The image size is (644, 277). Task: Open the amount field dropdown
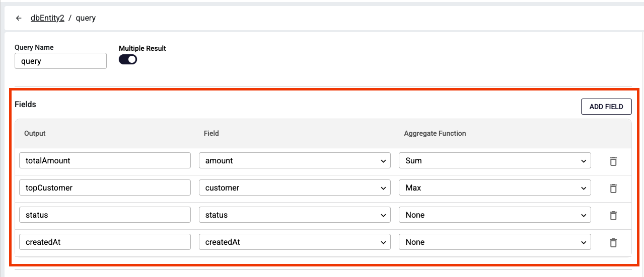[x=295, y=161]
